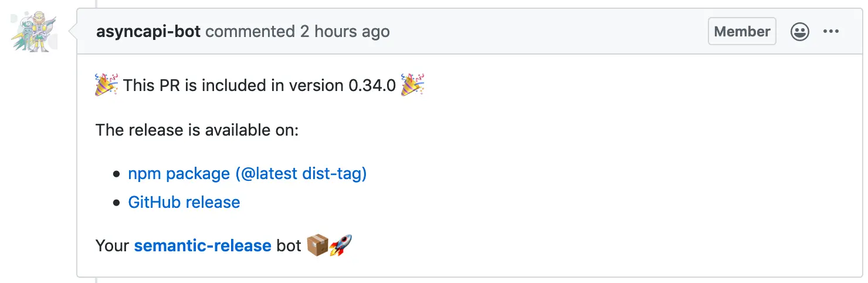868x283 pixels.
Task: Click the "2 hours ago" timestamp
Action: pyautogui.click(x=345, y=31)
